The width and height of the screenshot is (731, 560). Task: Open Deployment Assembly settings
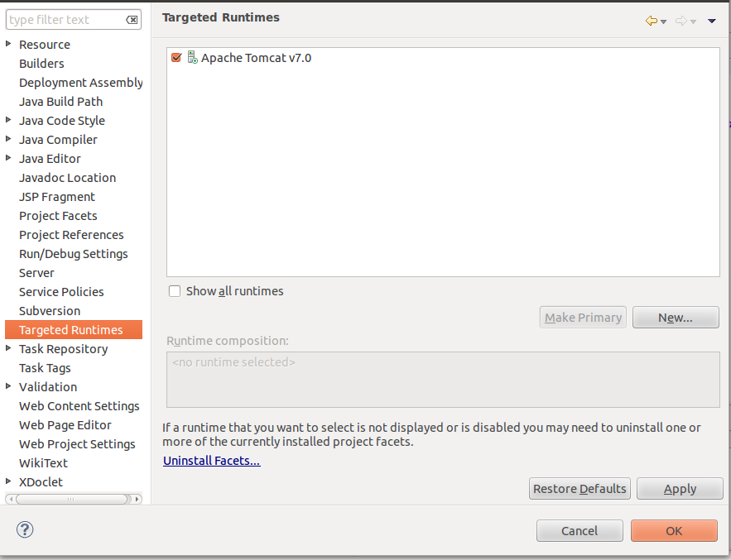click(80, 83)
